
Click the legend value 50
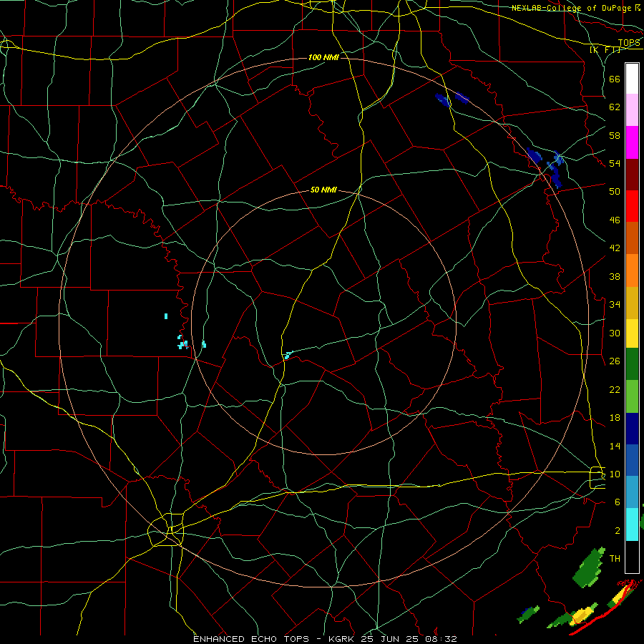[615, 192]
